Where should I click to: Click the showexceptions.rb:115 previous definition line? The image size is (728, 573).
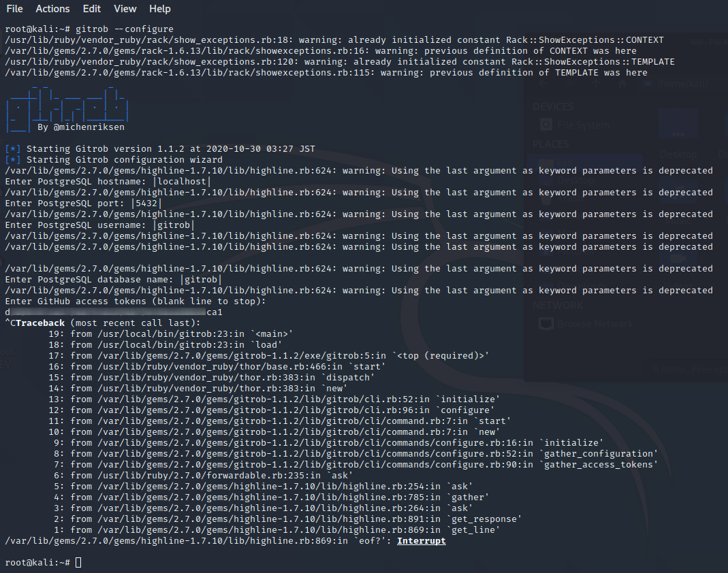(x=326, y=72)
